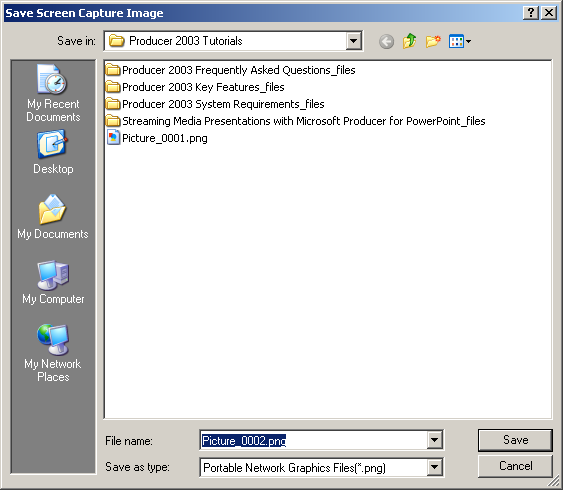
Task: Open the Views menu icon
Action: (x=460, y=41)
